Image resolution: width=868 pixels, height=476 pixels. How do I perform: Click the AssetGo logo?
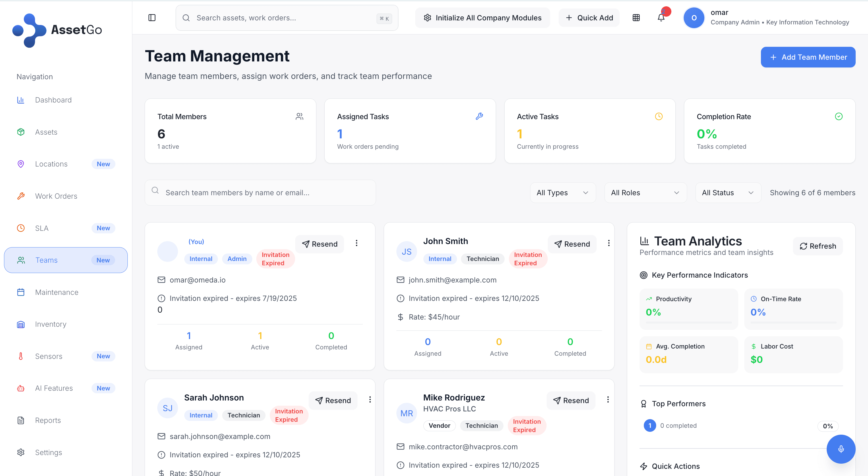pos(57,30)
